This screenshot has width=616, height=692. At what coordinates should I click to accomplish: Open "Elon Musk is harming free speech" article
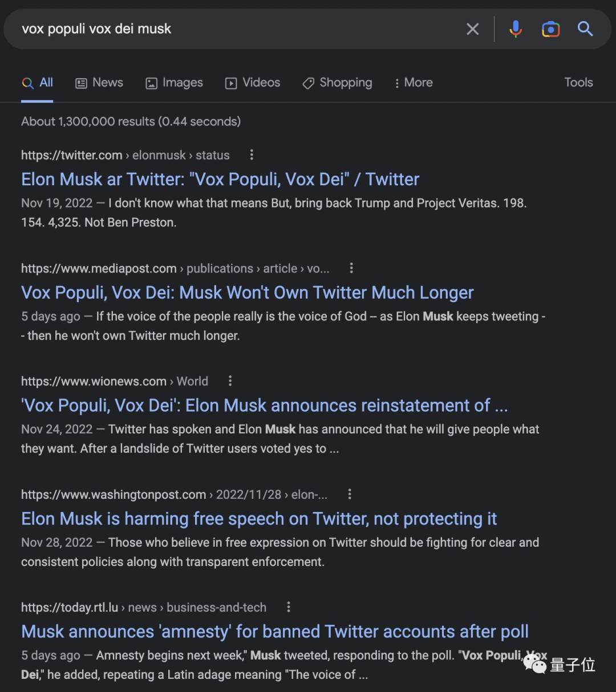pos(259,519)
